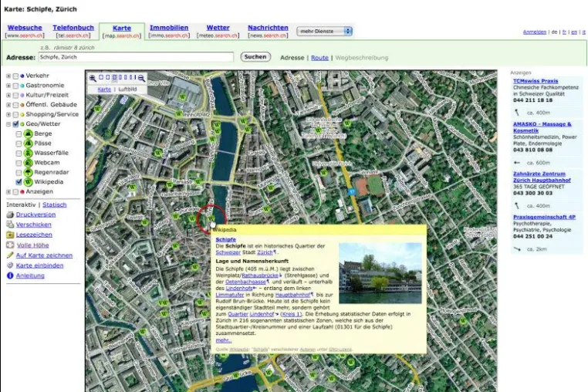Expand the Gastronomie category
The image size is (588, 392).
tap(8, 86)
